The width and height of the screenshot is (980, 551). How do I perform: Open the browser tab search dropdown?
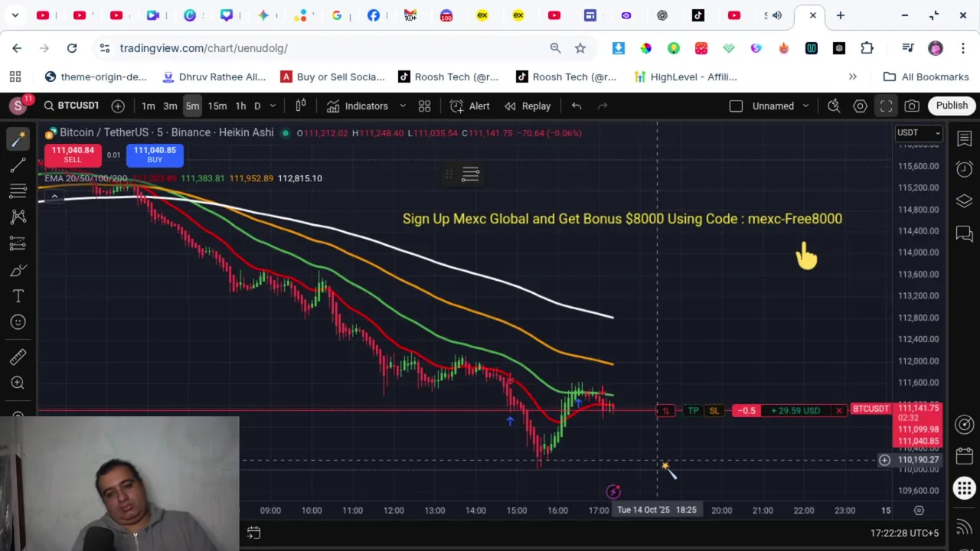15,15
